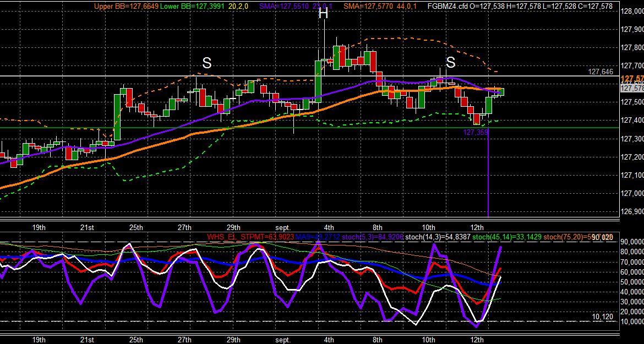Click 127,400 on the price axis

pyautogui.click(x=632, y=121)
